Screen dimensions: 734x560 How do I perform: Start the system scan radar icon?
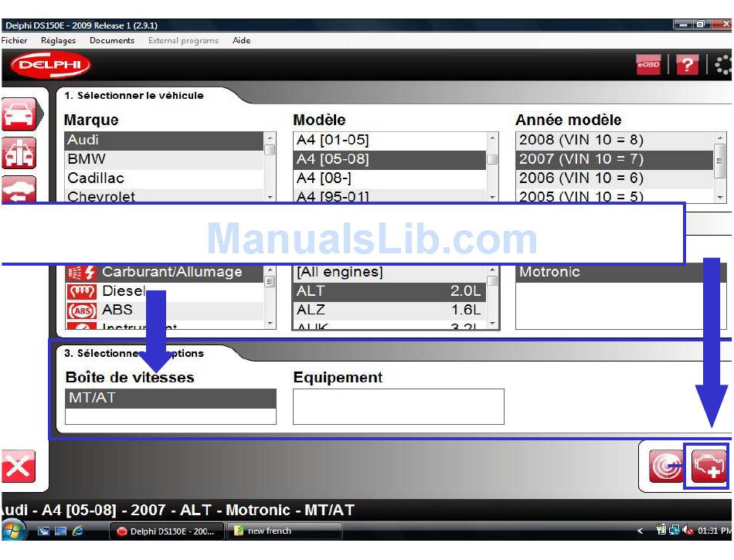(665, 466)
